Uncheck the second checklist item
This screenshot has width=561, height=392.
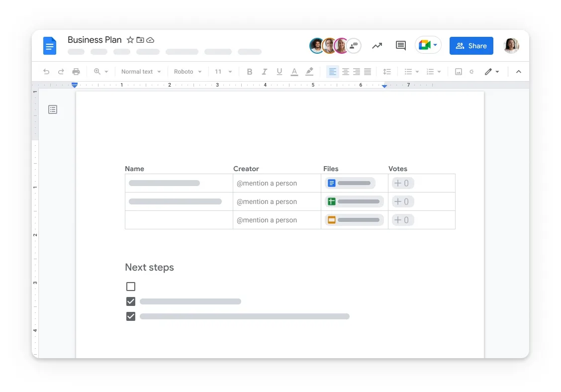(131, 301)
